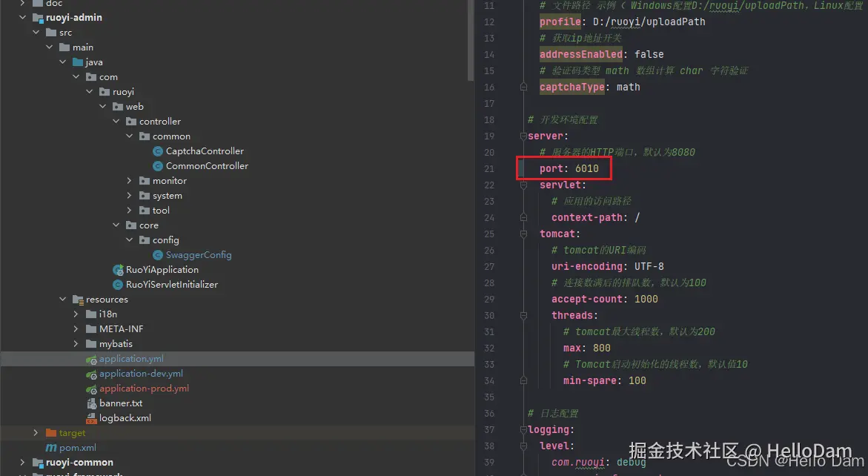The width and height of the screenshot is (868, 476).
Task: Expand the system package arrow
Action: coord(130,196)
